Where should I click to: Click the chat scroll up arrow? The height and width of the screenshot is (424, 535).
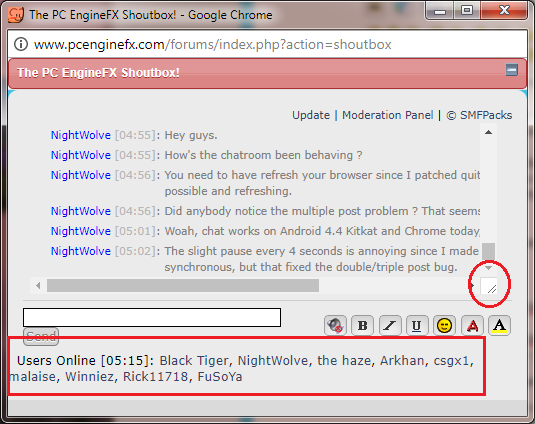(488, 132)
